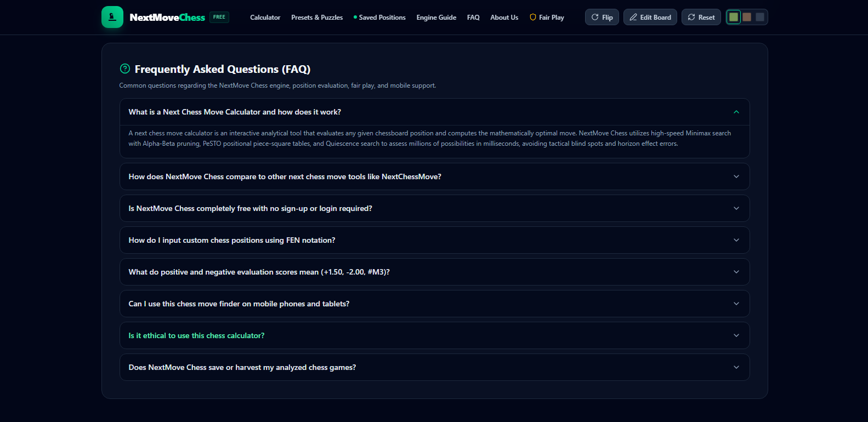Image resolution: width=868 pixels, height=422 pixels.
Task: Expand the mobile phones and tablets question
Action: click(435, 304)
